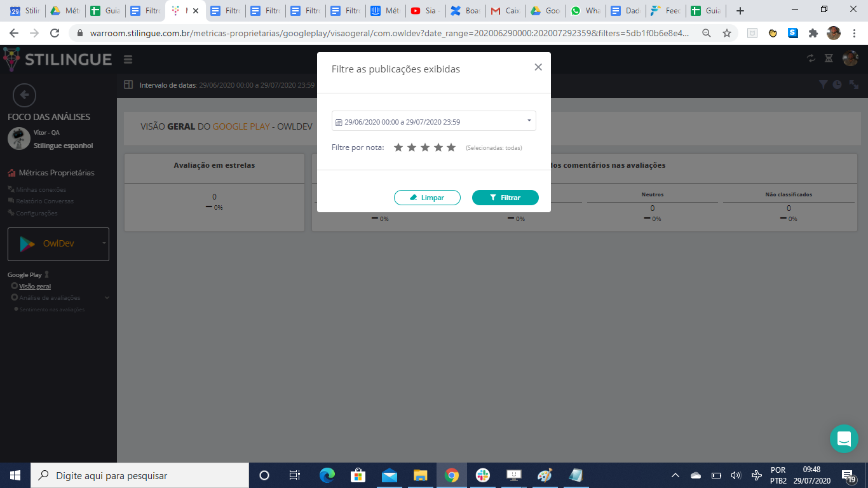The height and width of the screenshot is (488, 868).
Task: Click the blue S extension icon
Action: pyautogui.click(x=793, y=33)
